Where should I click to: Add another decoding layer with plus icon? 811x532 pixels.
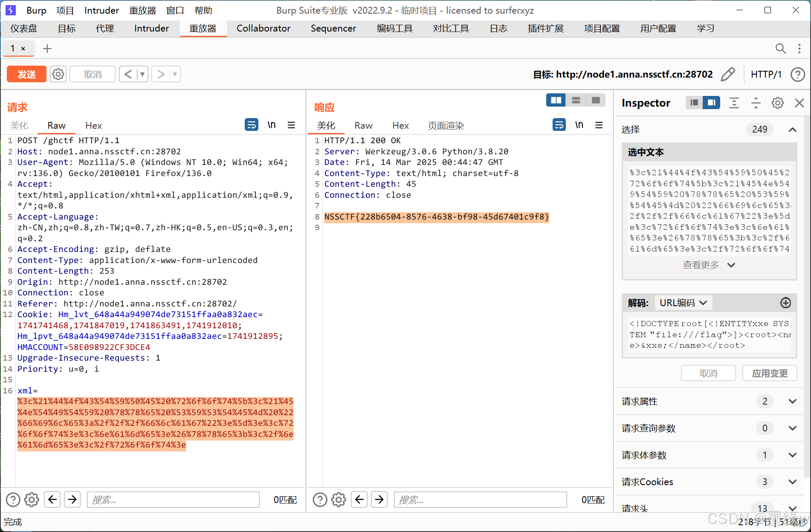click(x=785, y=303)
